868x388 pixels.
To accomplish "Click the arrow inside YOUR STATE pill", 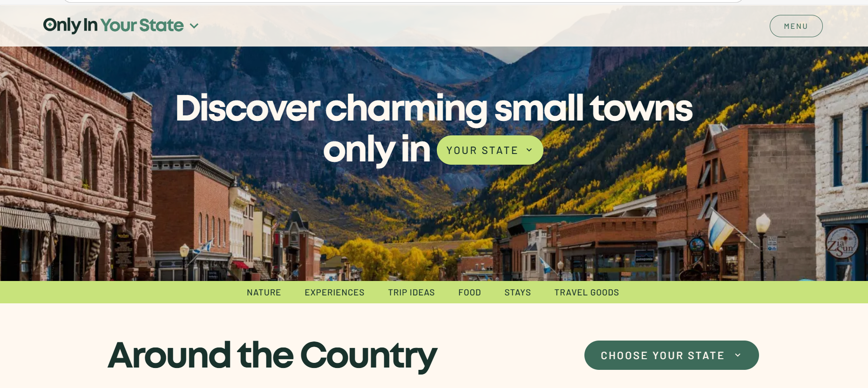I will coord(529,150).
